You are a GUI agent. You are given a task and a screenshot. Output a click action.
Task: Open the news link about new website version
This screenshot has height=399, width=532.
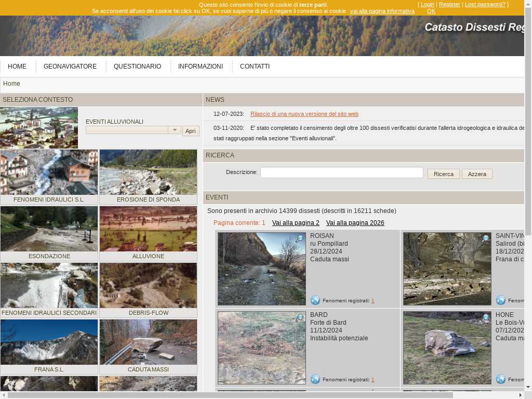coord(304,114)
